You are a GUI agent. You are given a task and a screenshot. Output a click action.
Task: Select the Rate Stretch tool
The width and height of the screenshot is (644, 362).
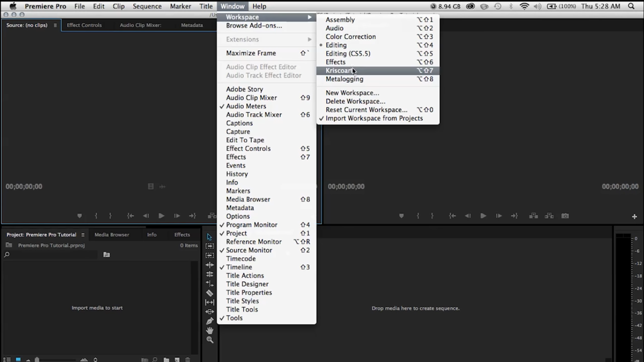[210, 284]
